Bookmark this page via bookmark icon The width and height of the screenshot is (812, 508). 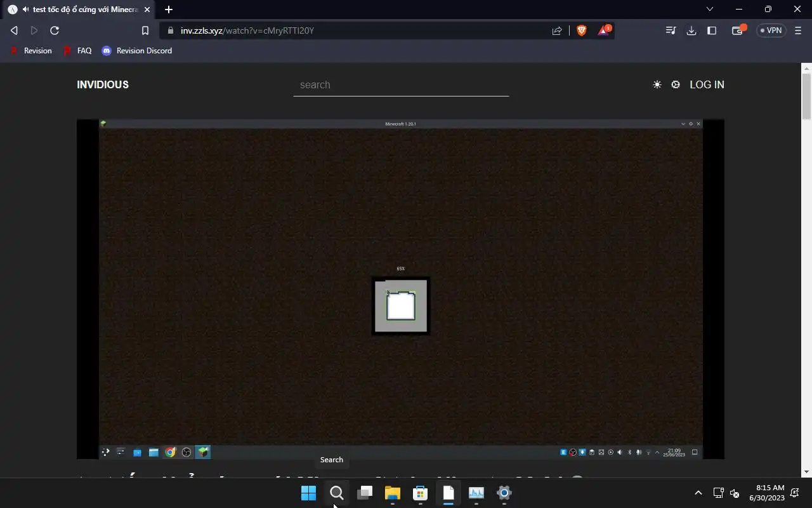point(145,30)
